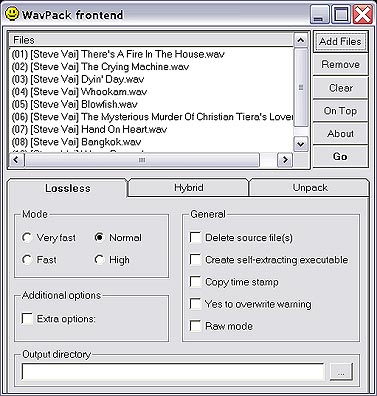Enable the Extra options checkbox
Image resolution: width=377 pixels, height=396 pixels.
pyautogui.click(x=27, y=318)
